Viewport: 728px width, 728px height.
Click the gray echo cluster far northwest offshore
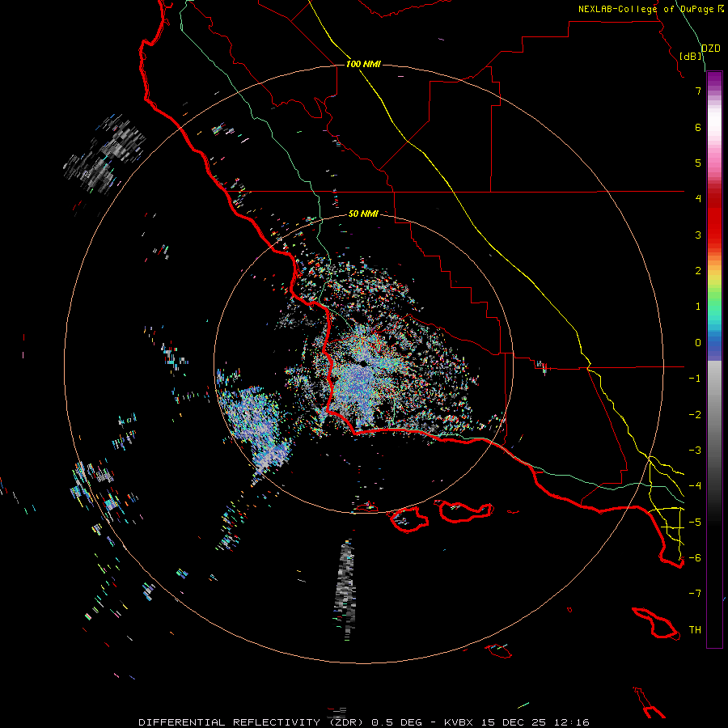pos(104,154)
